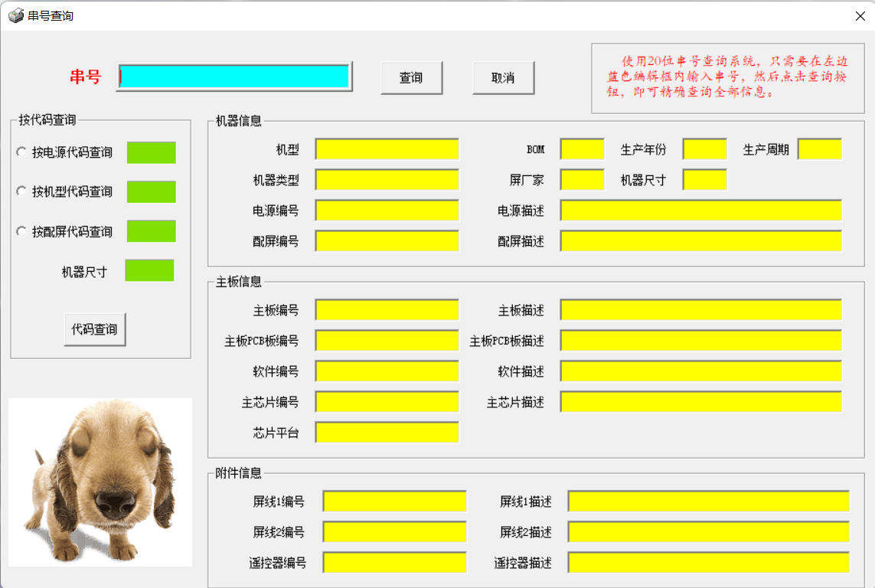Click the yellow 机型 field
The height and width of the screenshot is (588, 875).
(387, 149)
